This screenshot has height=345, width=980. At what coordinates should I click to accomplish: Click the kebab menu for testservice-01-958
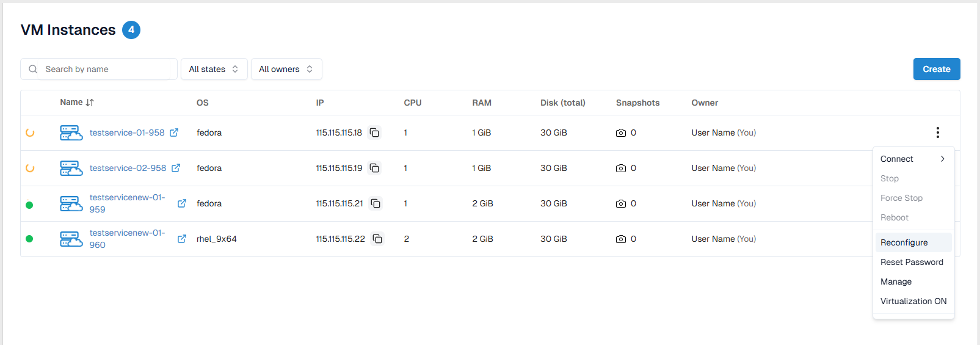(937, 133)
